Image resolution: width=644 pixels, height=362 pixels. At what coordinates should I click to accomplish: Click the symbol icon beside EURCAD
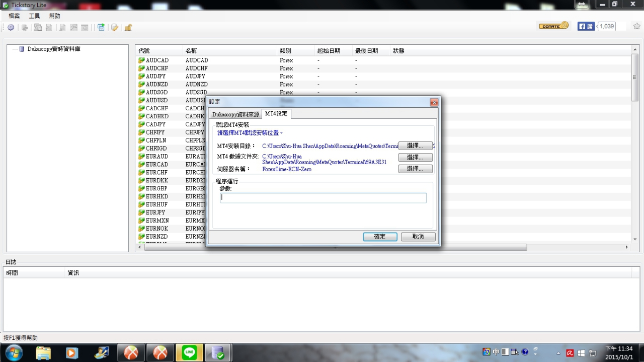pyautogui.click(x=141, y=165)
